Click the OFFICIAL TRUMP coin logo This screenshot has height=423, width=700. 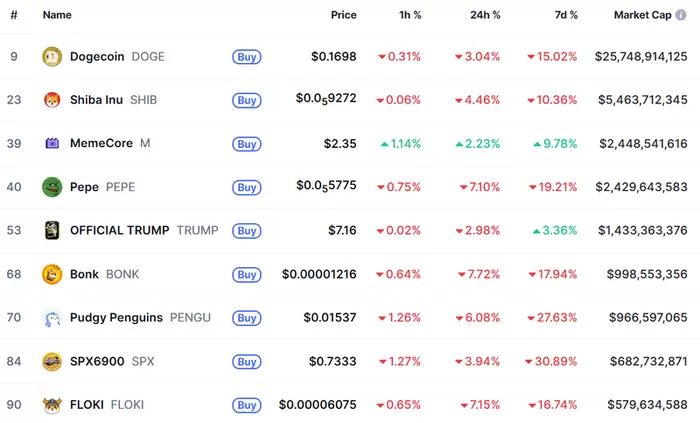point(52,231)
